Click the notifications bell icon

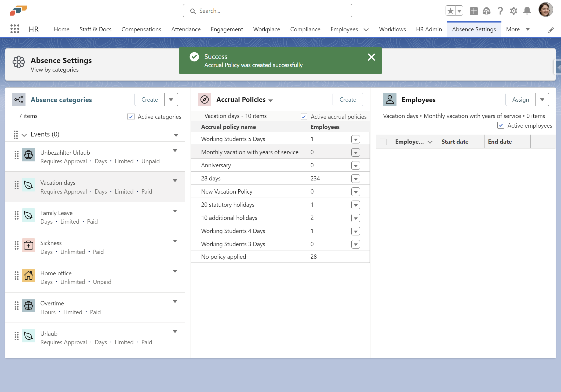click(527, 11)
